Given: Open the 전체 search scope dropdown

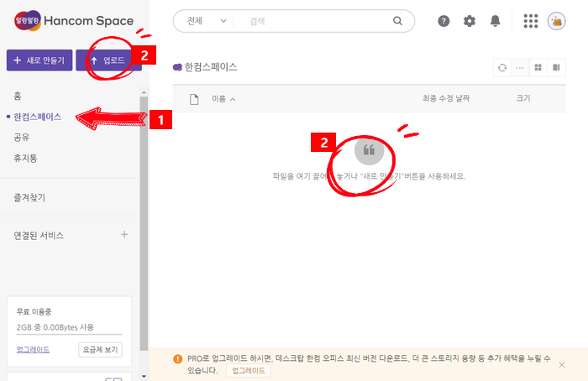Looking at the screenshot, I should point(207,21).
